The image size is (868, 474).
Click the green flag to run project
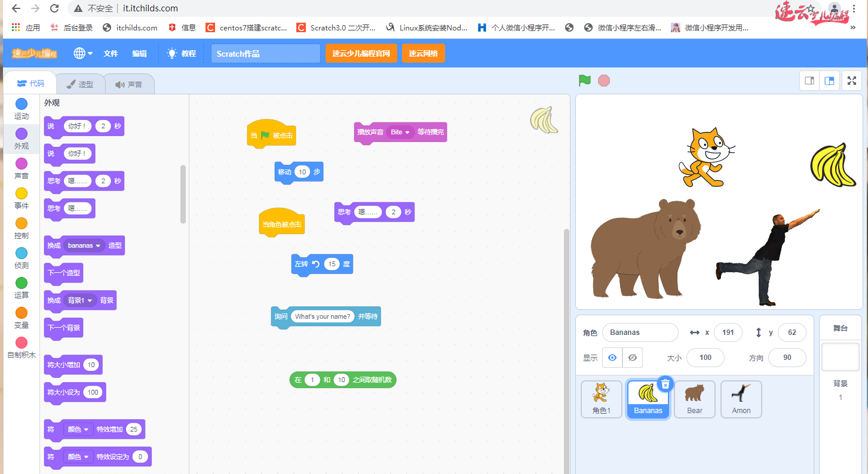(584, 81)
